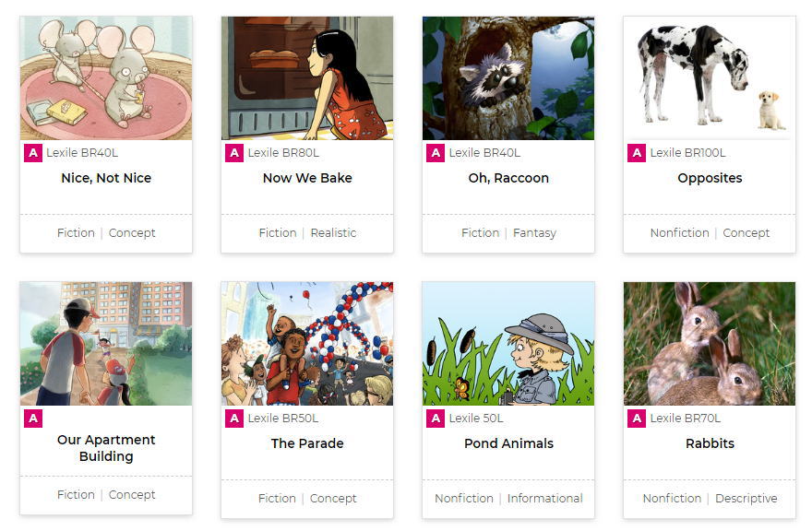Open The Parade balloon cover image
This screenshot has width=812, height=531.
coord(307,344)
